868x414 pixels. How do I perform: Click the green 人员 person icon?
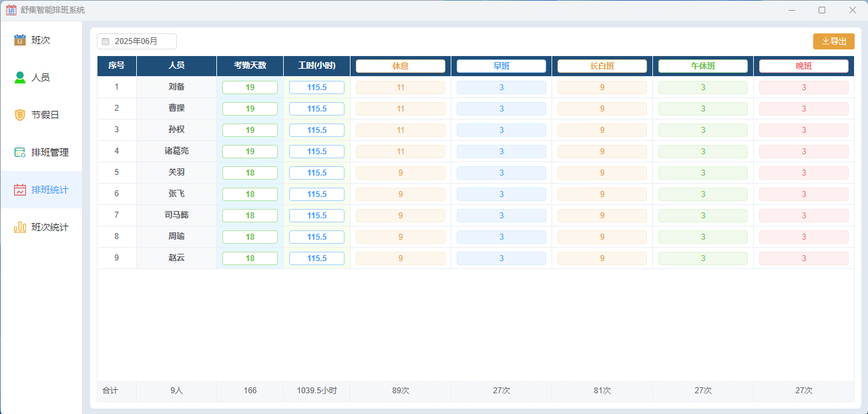click(x=20, y=77)
